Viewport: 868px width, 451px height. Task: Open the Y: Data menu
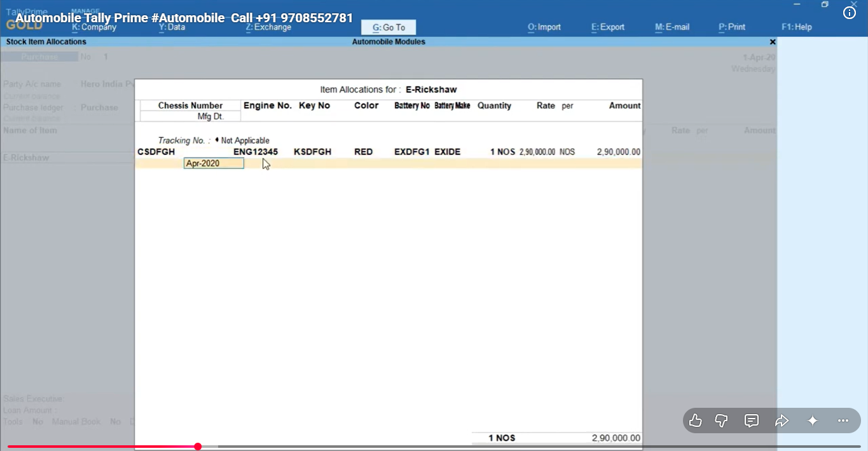click(172, 27)
